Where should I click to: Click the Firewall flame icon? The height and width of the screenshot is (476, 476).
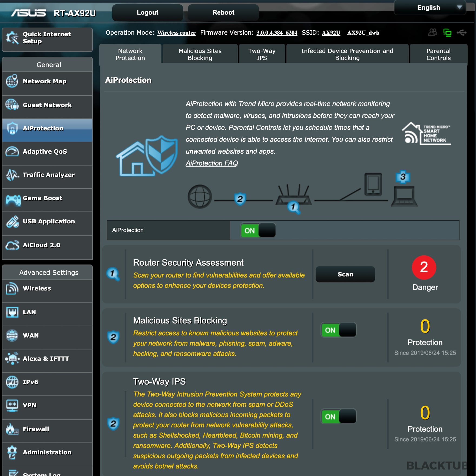point(12,429)
